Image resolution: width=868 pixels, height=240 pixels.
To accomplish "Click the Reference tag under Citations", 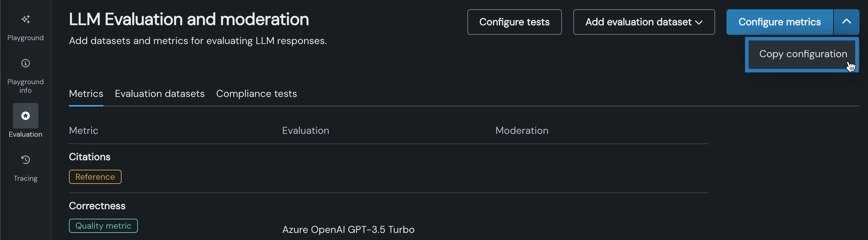I will (95, 177).
